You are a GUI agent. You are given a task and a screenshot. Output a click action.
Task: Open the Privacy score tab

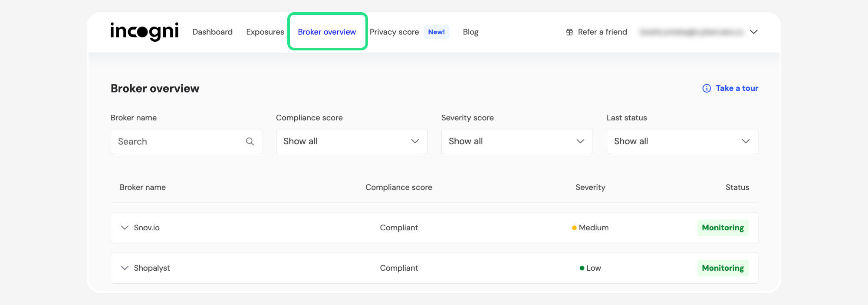coord(394,32)
